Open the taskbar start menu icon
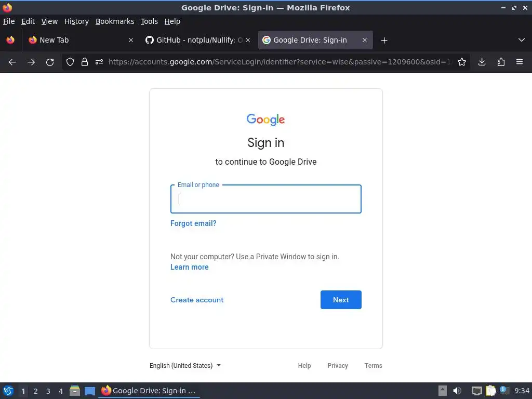The image size is (532, 399). point(8,391)
